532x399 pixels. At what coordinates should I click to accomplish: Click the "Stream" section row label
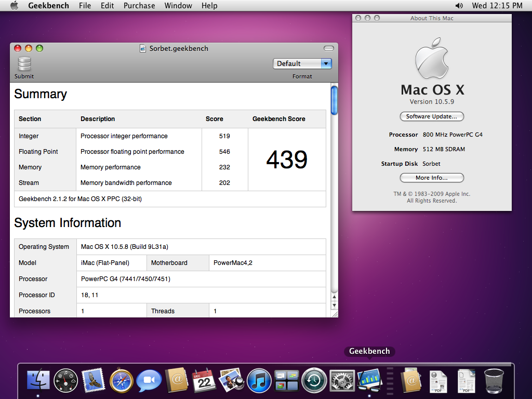point(29,183)
